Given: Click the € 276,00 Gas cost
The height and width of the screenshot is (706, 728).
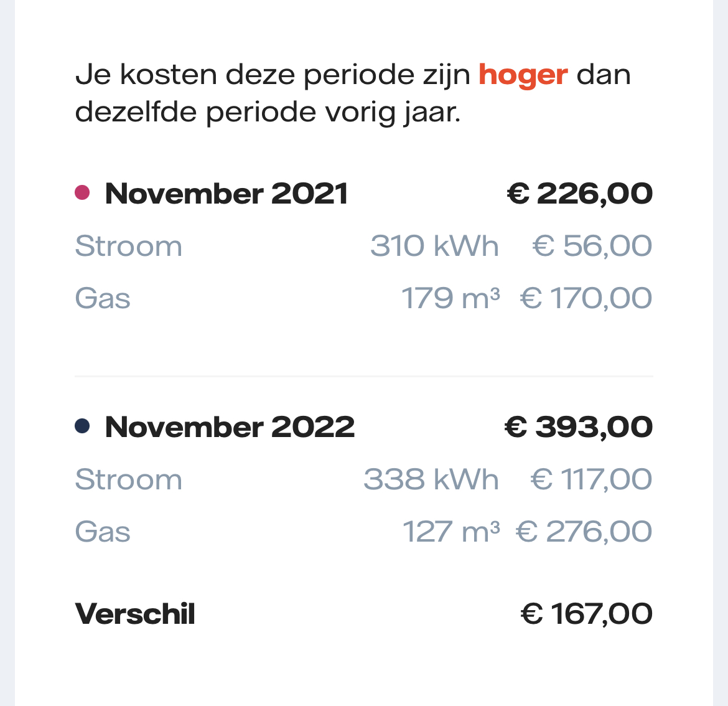Looking at the screenshot, I should (584, 532).
